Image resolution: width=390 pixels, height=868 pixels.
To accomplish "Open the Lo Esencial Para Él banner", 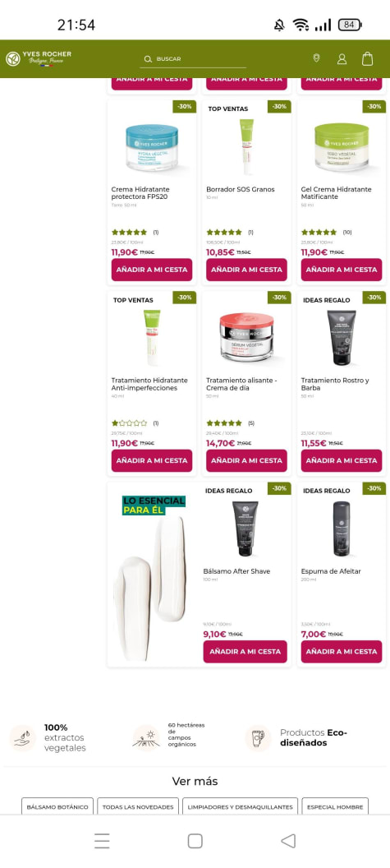I will (x=152, y=574).
